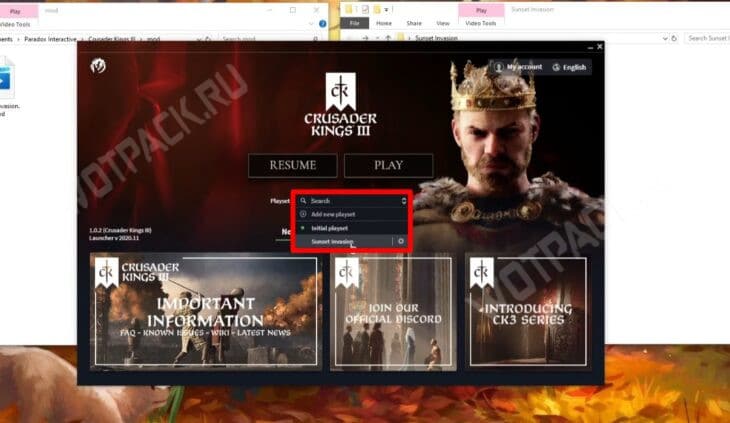Image resolution: width=730 pixels, height=423 pixels.
Task: Click the pink Play tab in Sunset Invasion Explorer
Action: [481, 10]
